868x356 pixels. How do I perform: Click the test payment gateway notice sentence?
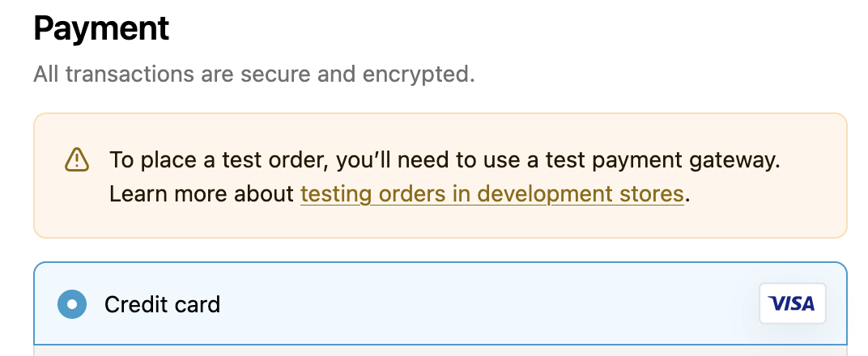[x=445, y=160]
